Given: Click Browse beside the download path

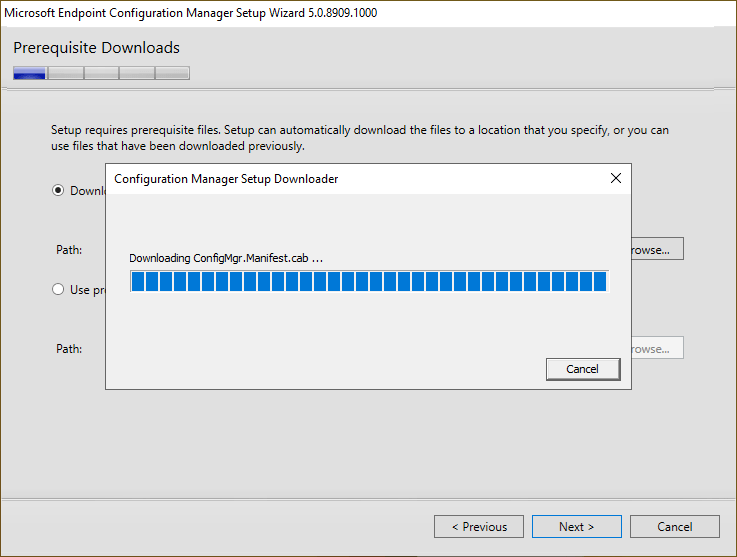Looking at the screenshot, I should point(656,249).
